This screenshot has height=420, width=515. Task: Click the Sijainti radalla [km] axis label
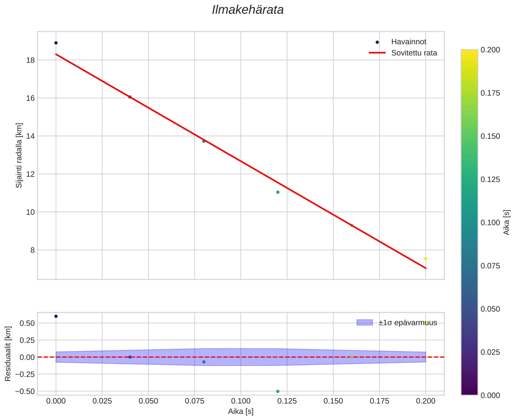[x=19, y=155]
